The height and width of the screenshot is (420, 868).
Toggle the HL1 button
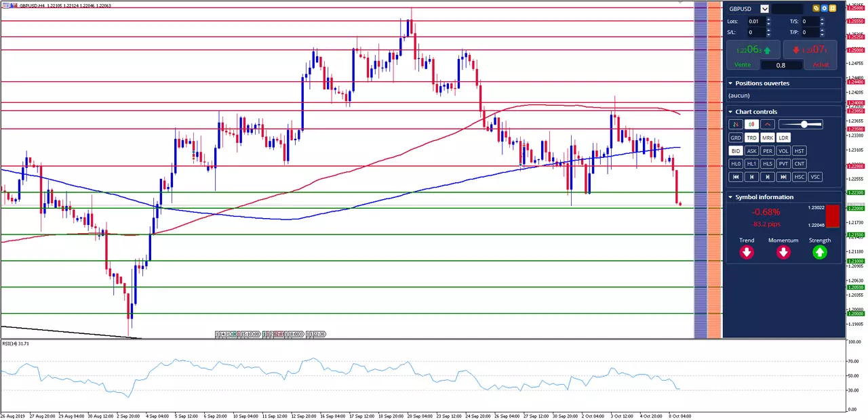[751, 164]
